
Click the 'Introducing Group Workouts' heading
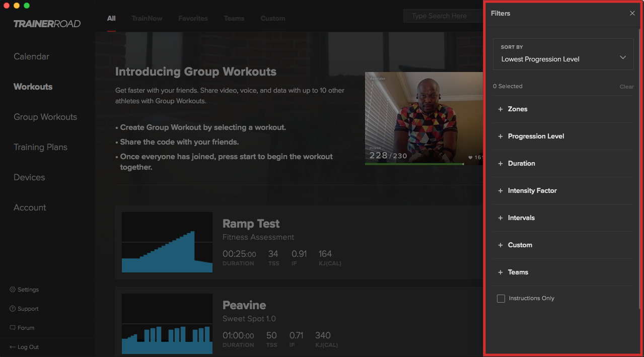(x=196, y=72)
